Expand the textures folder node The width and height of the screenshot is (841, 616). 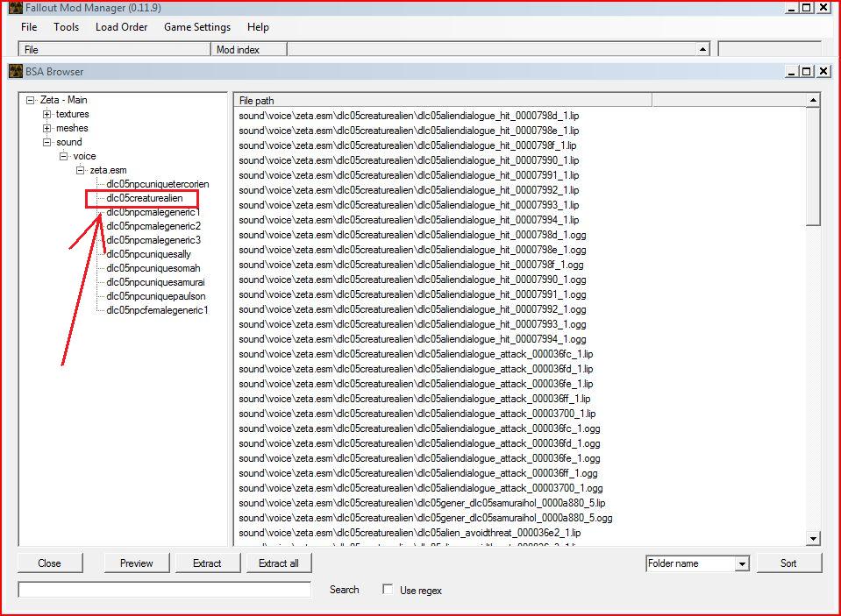(47, 114)
